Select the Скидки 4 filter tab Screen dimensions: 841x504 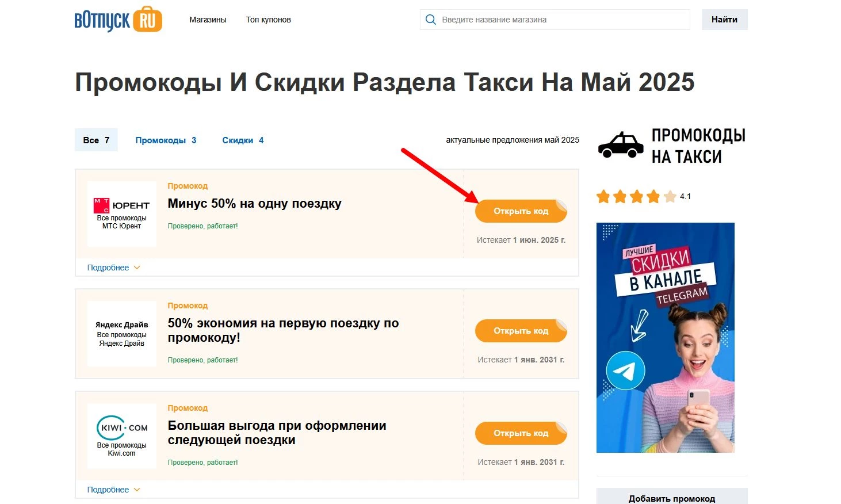coord(243,140)
